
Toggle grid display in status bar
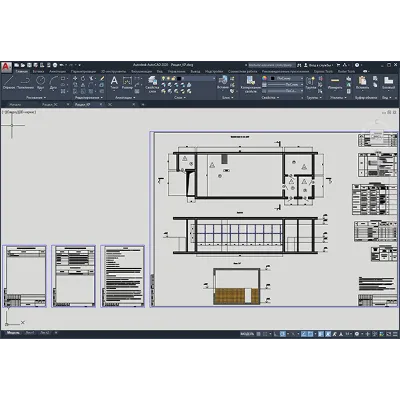pyautogui.click(x=258, y=334)
